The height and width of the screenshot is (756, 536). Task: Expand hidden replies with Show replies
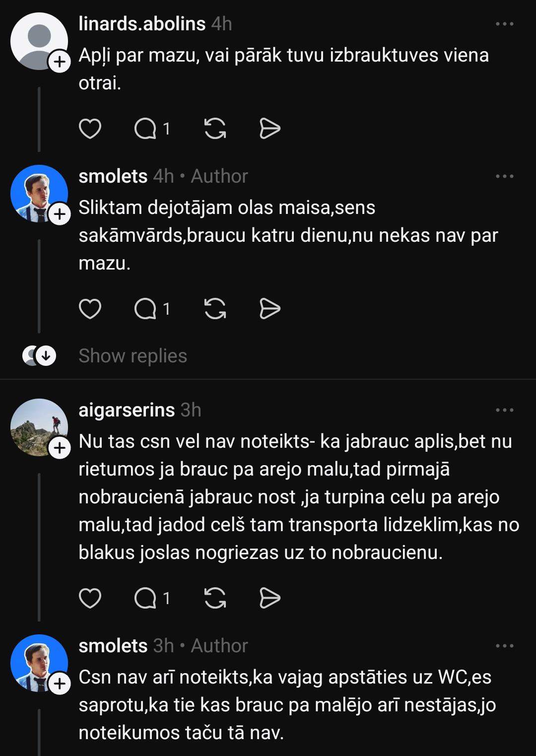point(133,356)
